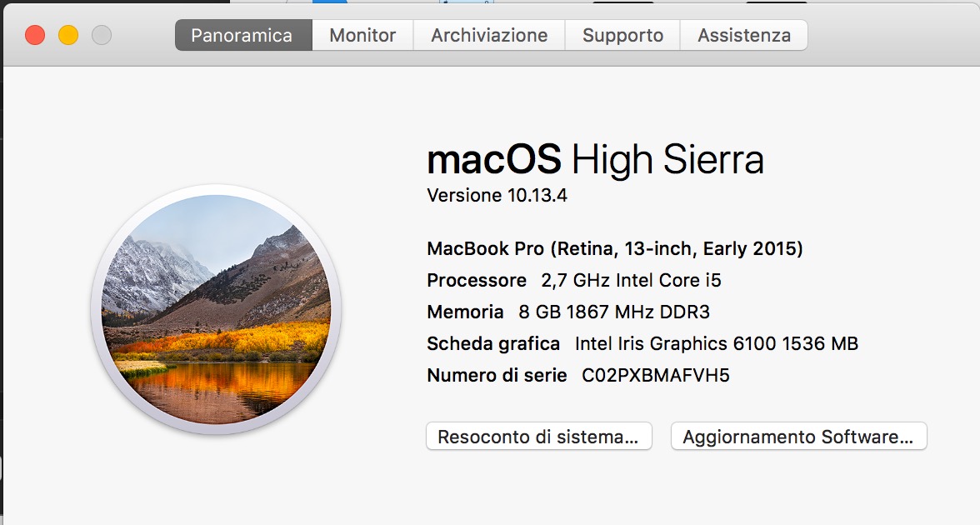Click the disabled gray zoom button
This screenshot has width=980, height=525.
tap(102, 35)
